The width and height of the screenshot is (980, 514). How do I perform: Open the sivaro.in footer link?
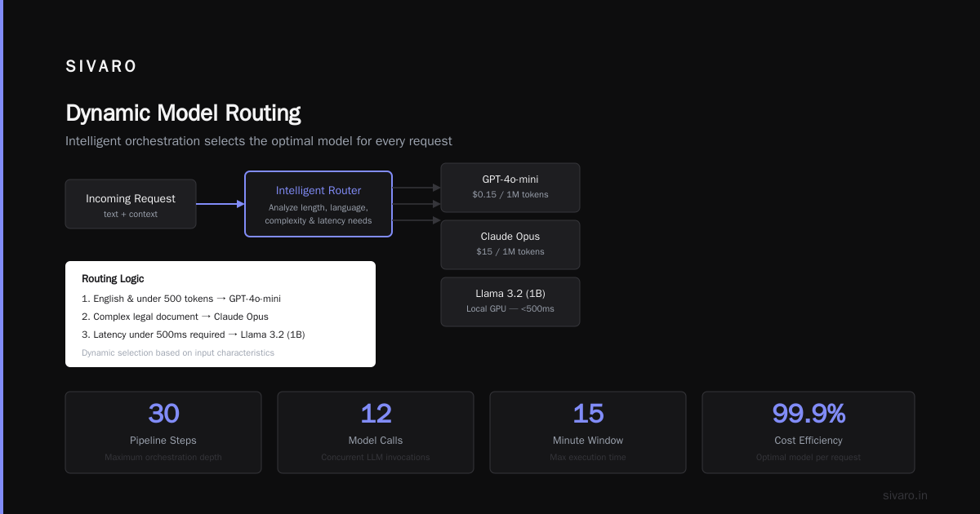(x=906, y=495)
